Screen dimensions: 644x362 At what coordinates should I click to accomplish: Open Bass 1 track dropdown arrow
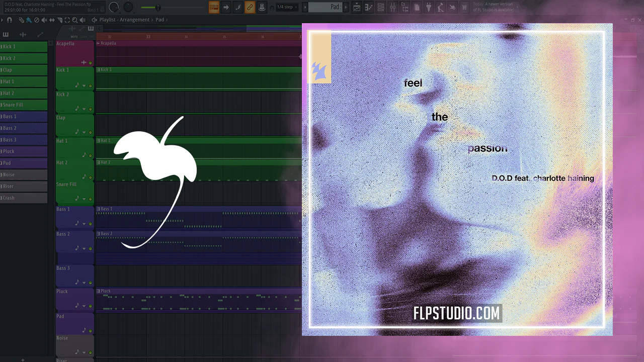pos(84,224)
